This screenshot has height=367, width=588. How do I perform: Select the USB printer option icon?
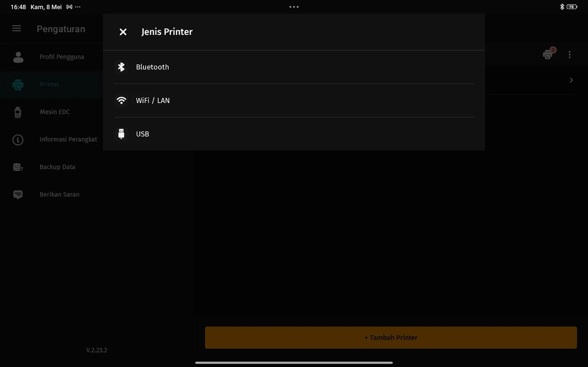[121, 134]
